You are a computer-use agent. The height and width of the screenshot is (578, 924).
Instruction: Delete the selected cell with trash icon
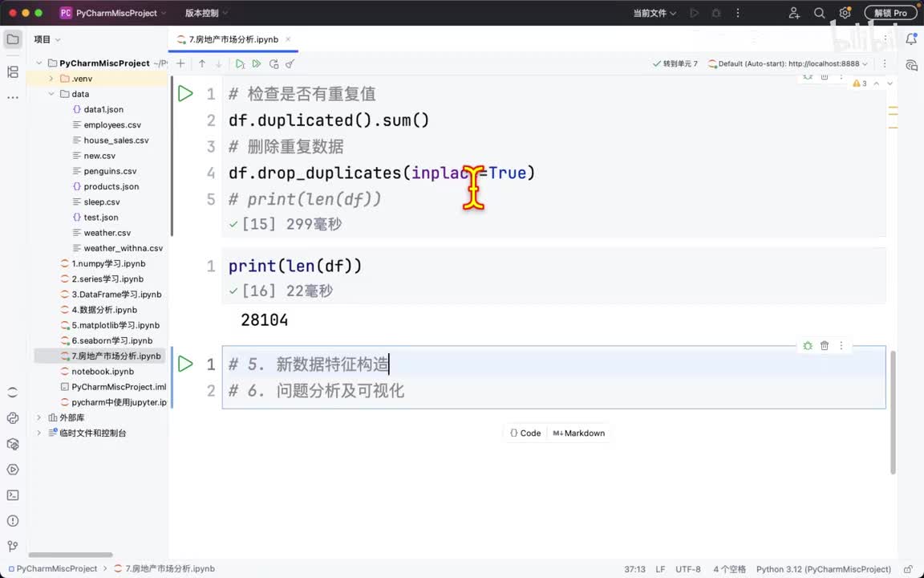[x=825, y=346]
